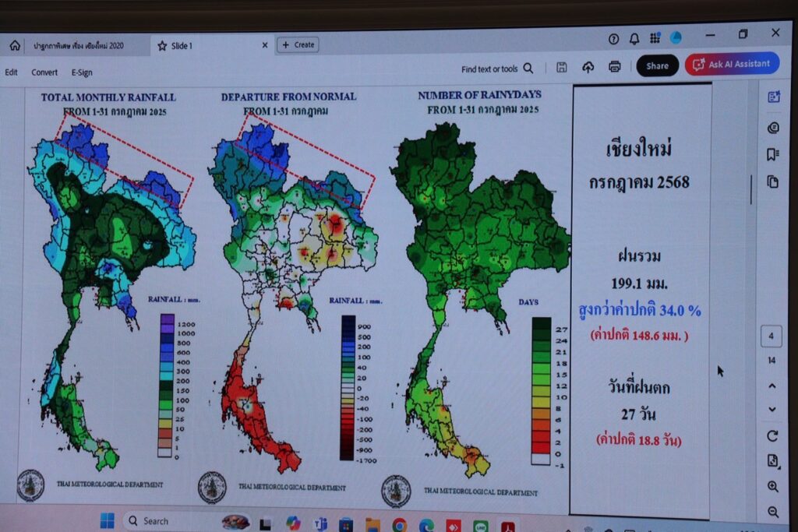The image size is (798, 532).
Task: Open the bookmarks panel in right sidebar
Action: point(773,154)
